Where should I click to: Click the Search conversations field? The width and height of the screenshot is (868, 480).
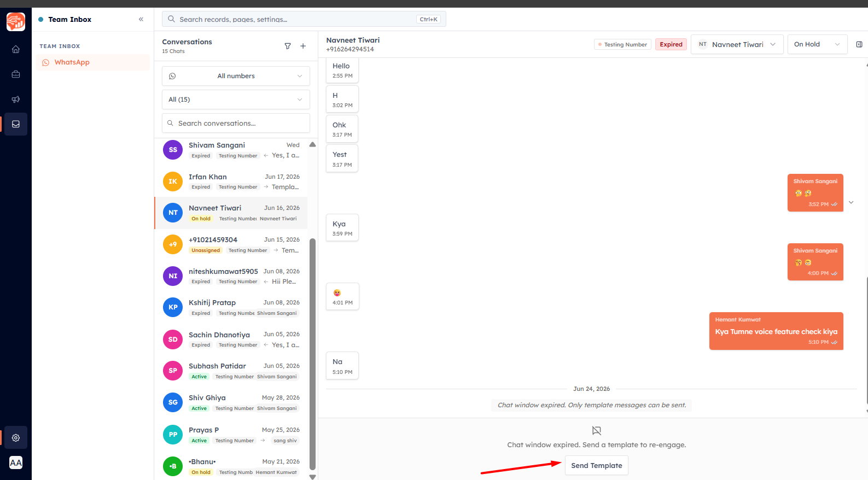point(236,123)
